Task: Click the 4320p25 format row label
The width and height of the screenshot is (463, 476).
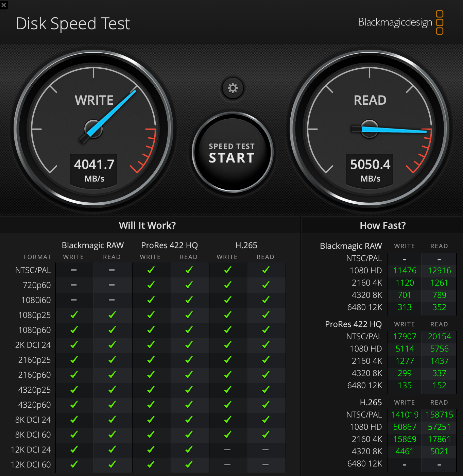Action: pos(35,390)
